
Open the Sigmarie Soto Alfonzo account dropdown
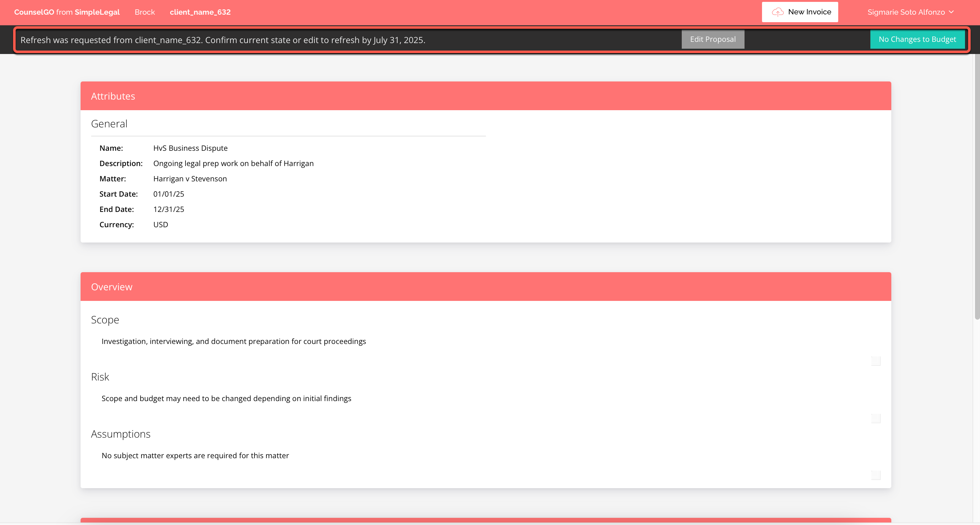[911, 12]
